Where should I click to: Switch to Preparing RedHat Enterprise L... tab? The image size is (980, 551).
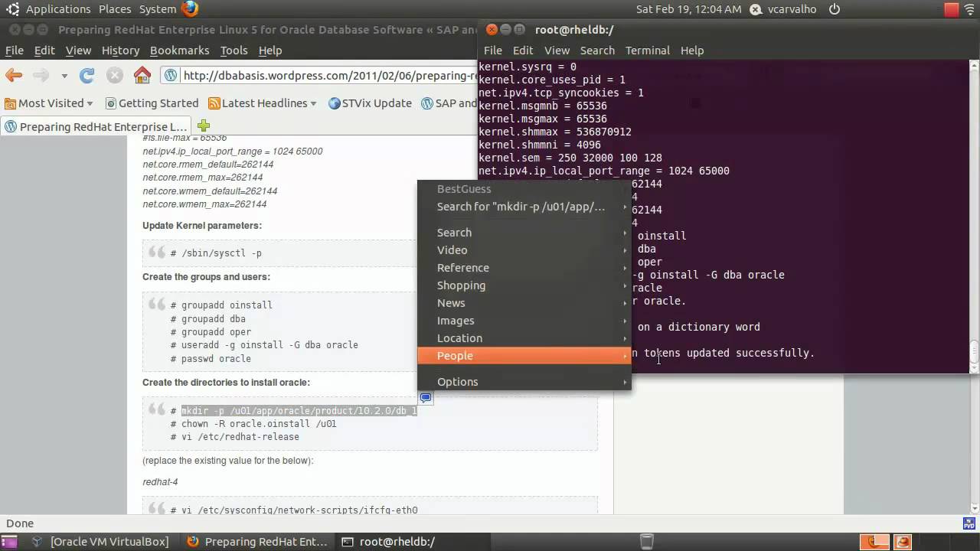(96, 126)
